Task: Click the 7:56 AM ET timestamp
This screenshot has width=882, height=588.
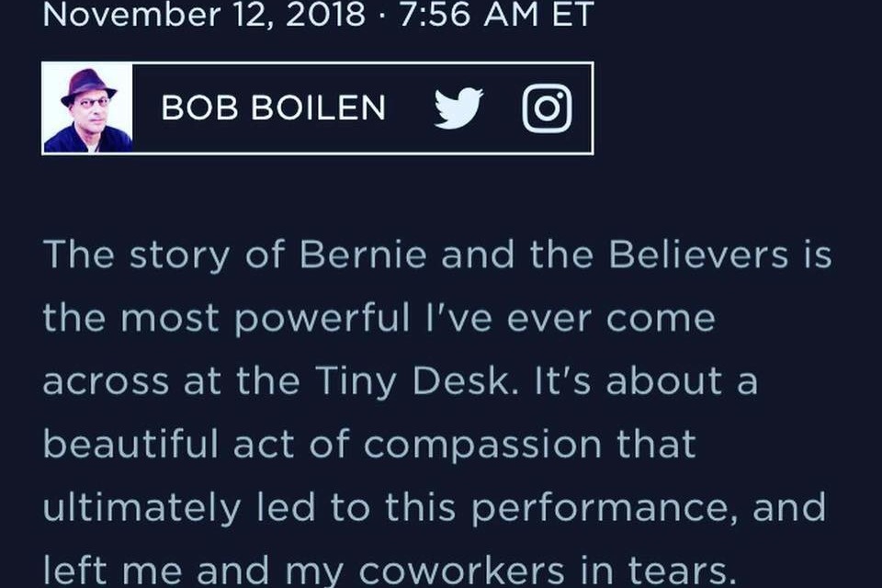Action: [x=496, y=14]
